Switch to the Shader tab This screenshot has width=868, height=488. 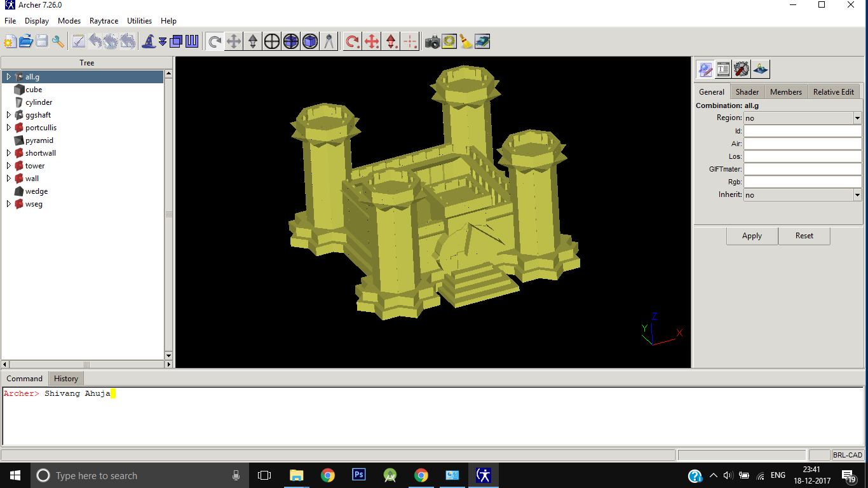tap(747, 91)
